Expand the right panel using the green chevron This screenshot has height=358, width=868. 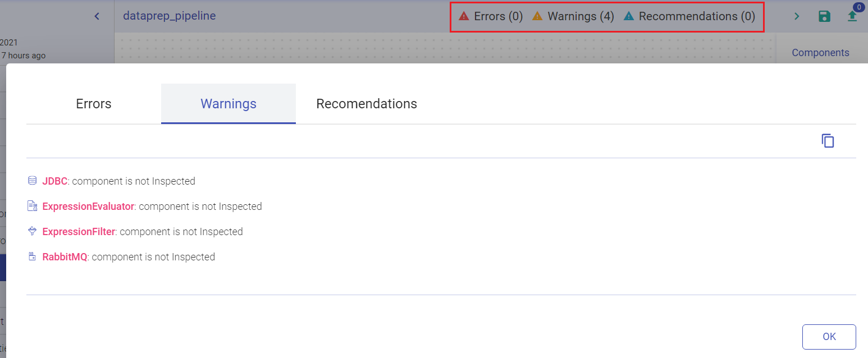tap(796, 16)
